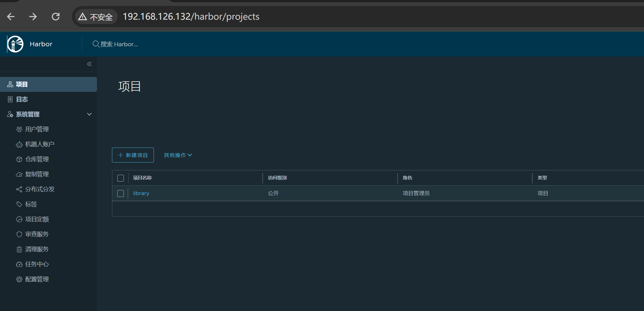Select 用户管理 in the sidebar

37,129
